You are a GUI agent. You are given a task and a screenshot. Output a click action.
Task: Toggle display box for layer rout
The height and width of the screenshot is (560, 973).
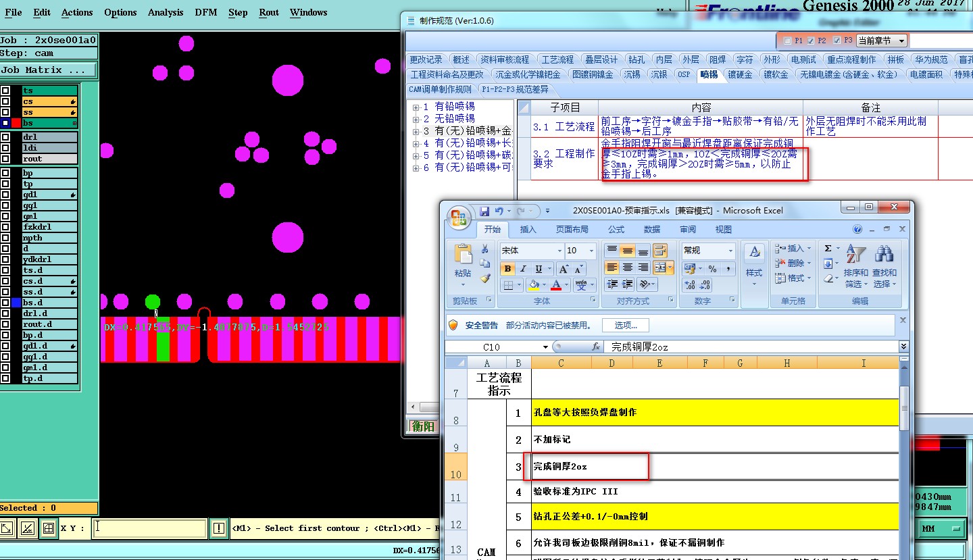click(5, 159)
